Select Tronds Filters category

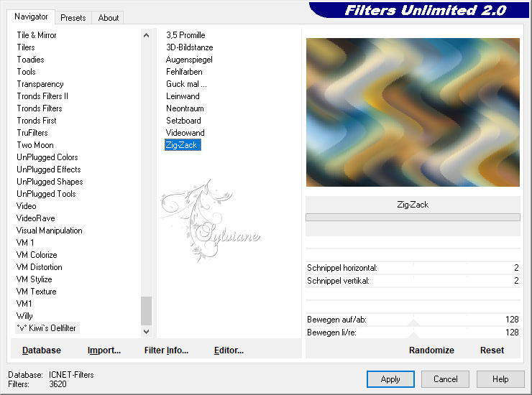pyautogui.click(x=40, y=108)
